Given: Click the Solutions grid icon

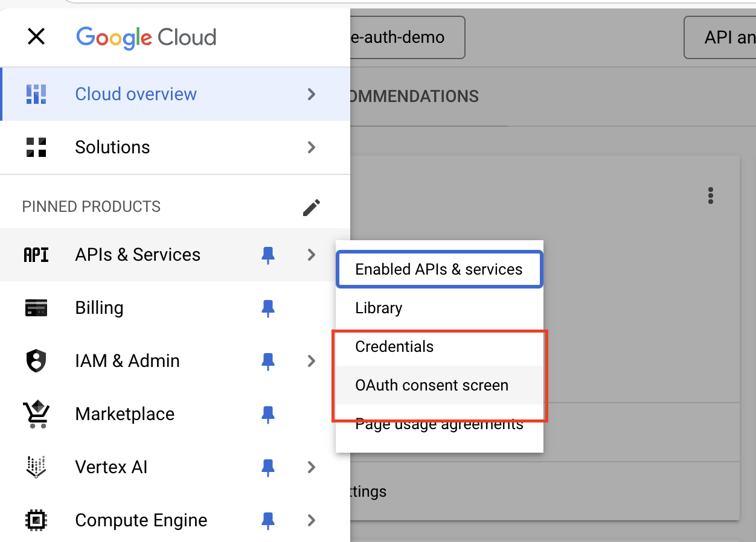Looking at the screenshot, I should [36, 147].
